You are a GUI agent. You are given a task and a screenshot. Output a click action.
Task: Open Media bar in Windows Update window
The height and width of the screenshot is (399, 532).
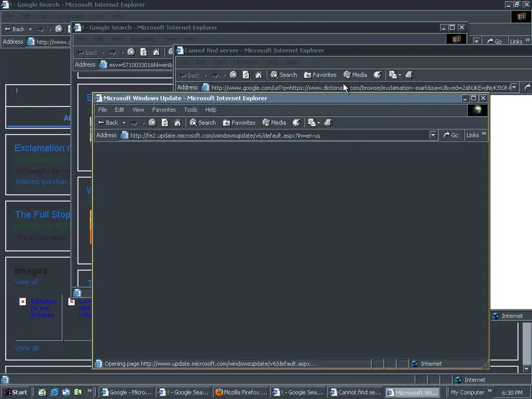tap(274, 123)
